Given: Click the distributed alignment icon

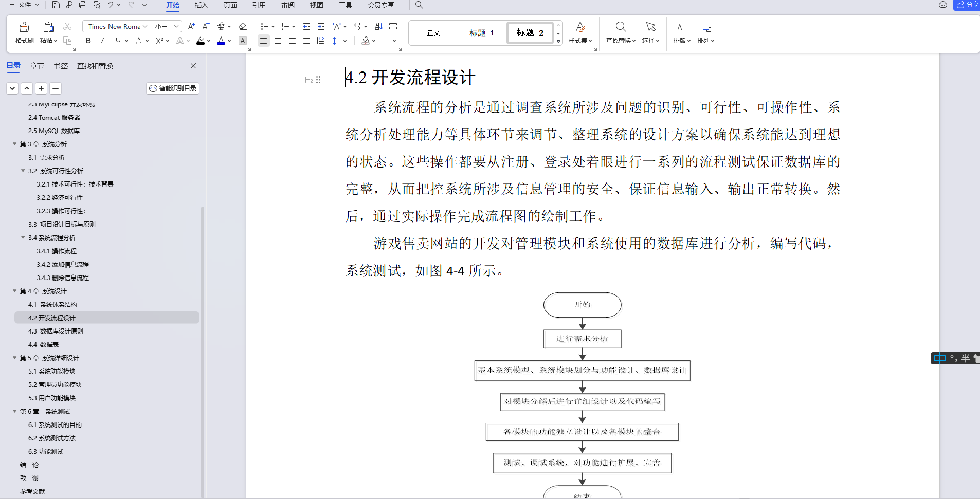Looking at the screenshot, I should (x=321, y=41).
